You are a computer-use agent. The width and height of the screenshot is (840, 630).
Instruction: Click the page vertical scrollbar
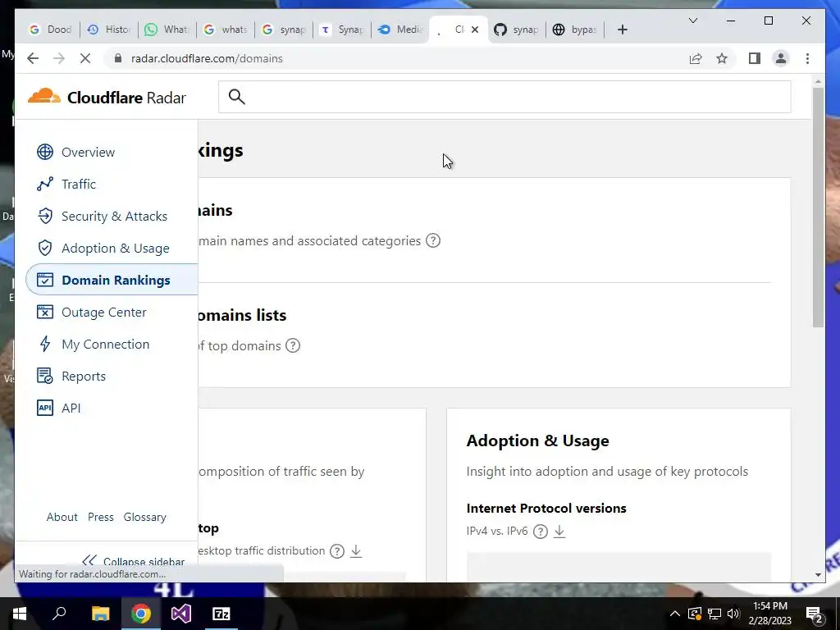818,206
